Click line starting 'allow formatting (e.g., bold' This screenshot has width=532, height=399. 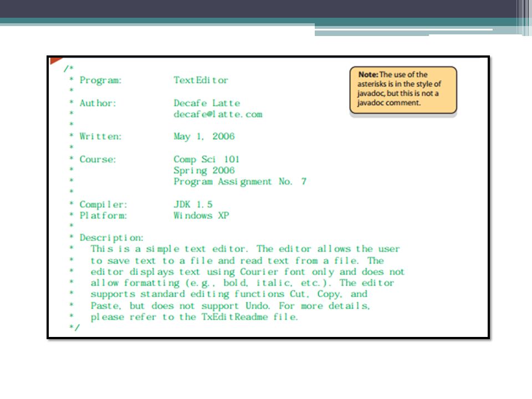[x=242, y=283]
